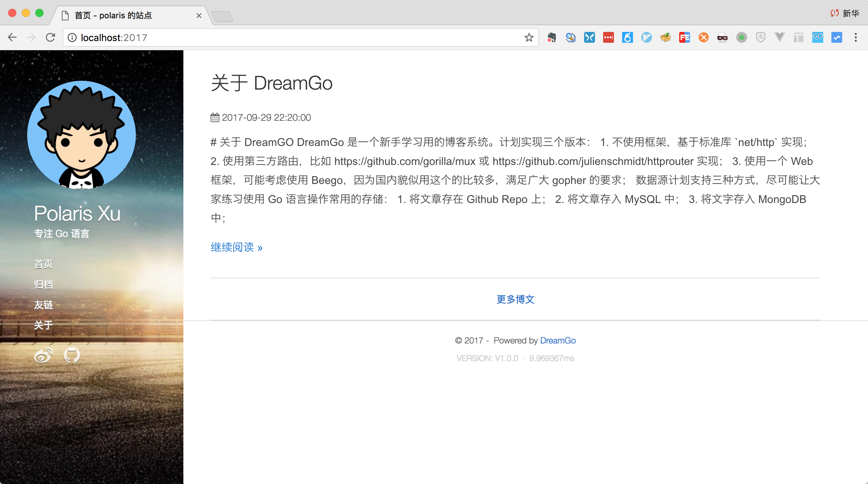
Task: Click the GO extension icon
Action: pyautogui.click(x=818, y=37)
